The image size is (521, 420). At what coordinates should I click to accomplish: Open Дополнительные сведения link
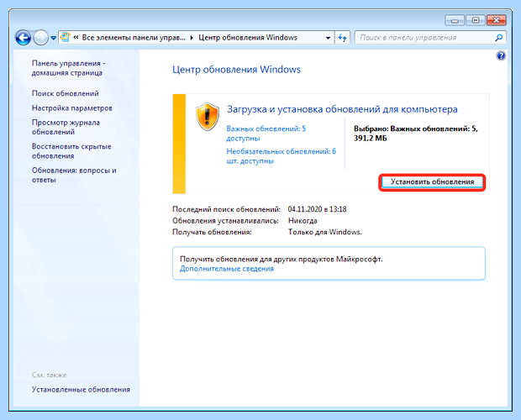[227, 269]
